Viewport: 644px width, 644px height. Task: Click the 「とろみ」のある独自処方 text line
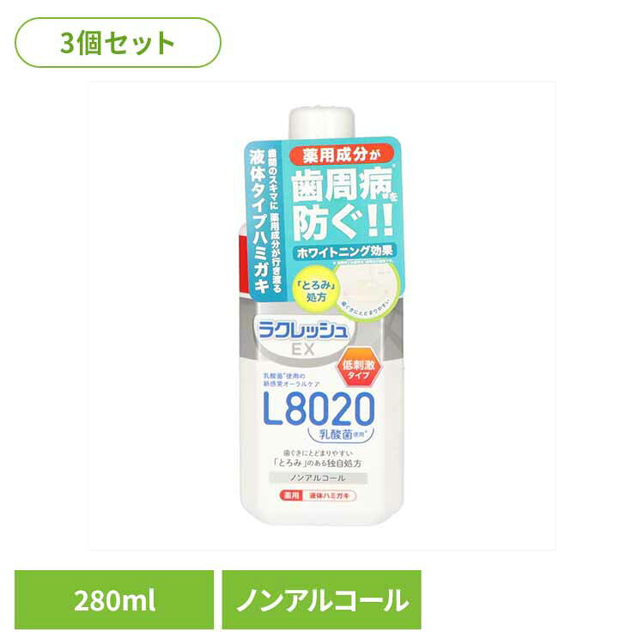[x=317, y=464]
